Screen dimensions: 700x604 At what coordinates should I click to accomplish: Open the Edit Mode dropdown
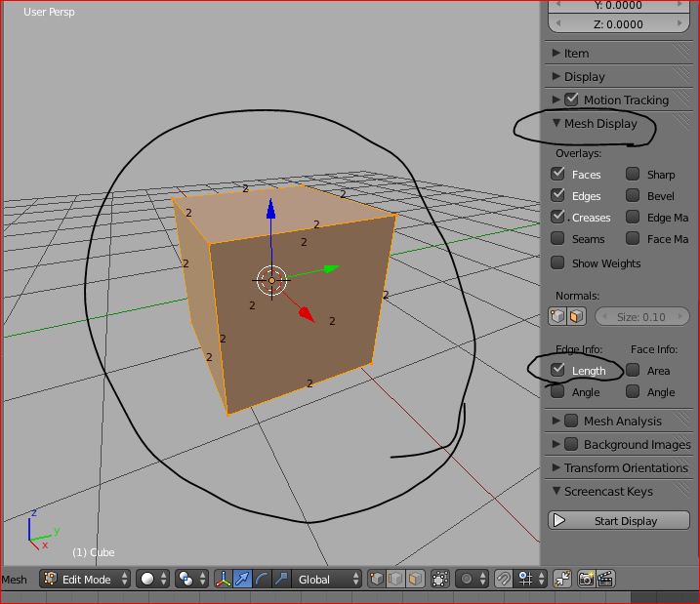pyautogui.click(x=85, y=579)
